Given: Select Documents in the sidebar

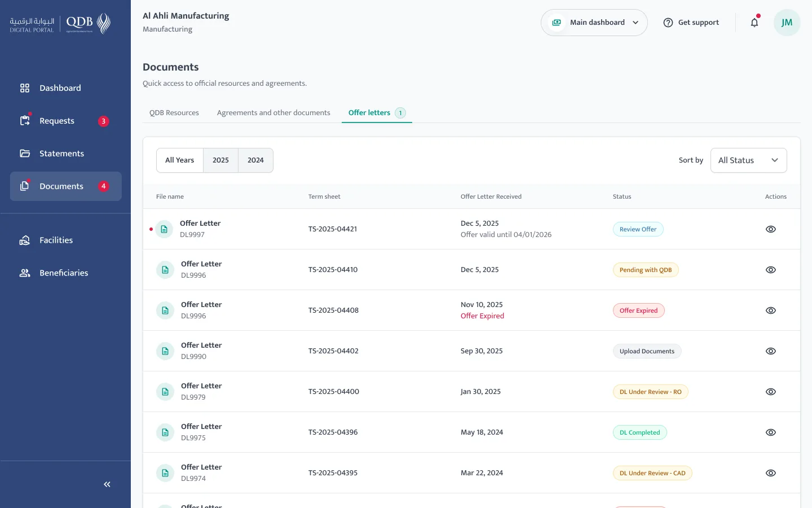Looking at the screenshot, I should 65,186.
